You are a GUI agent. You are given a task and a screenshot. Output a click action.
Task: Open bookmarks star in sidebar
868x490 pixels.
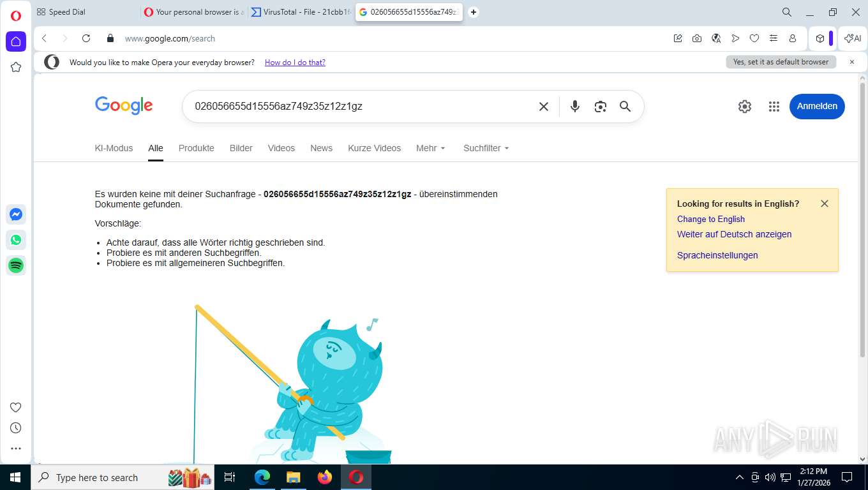[x=16, y=67]
